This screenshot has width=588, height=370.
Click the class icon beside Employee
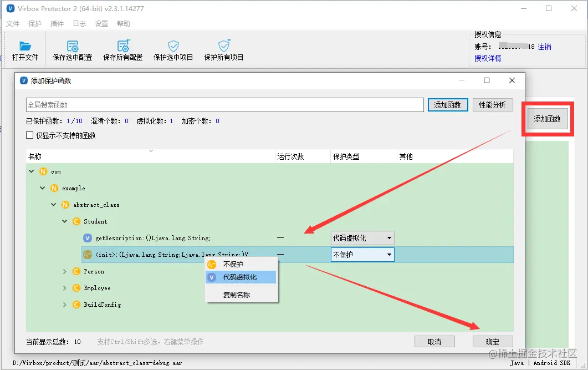76,288
